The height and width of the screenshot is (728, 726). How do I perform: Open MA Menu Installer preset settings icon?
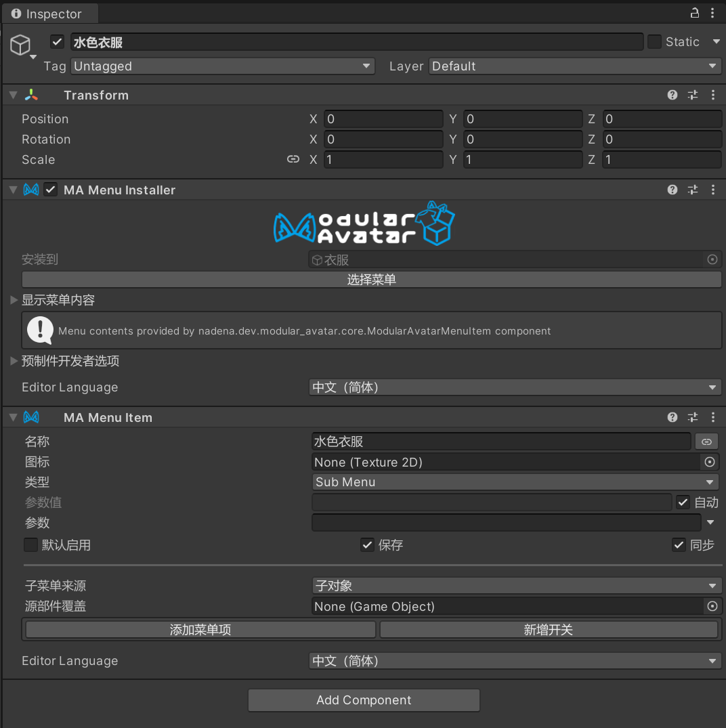[693, 190]
